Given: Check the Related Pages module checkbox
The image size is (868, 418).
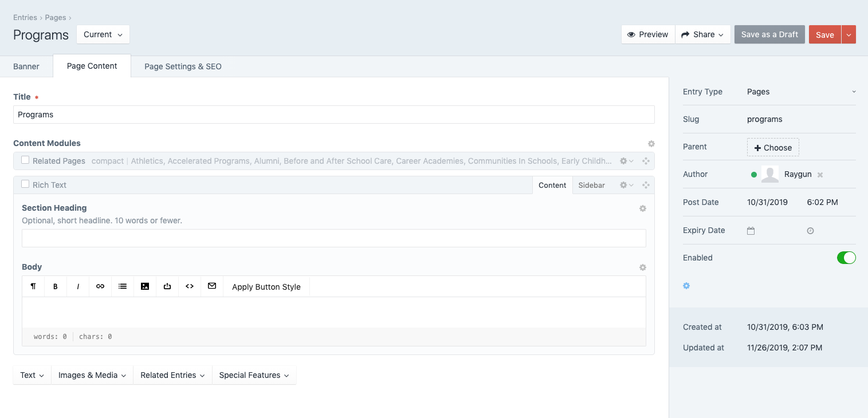Looking at the screenshot, I should pyautogui.click(x=25, y=161).
